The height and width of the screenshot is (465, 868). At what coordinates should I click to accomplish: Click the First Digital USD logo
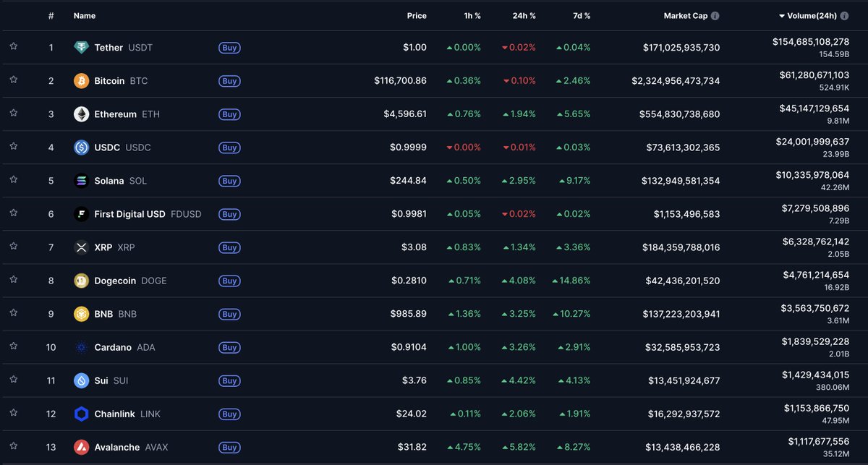click(81, 214)
